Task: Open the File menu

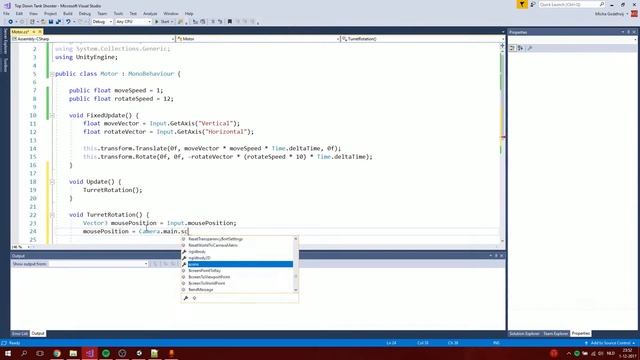Action: pyautogui.click(x=6, y=13)
